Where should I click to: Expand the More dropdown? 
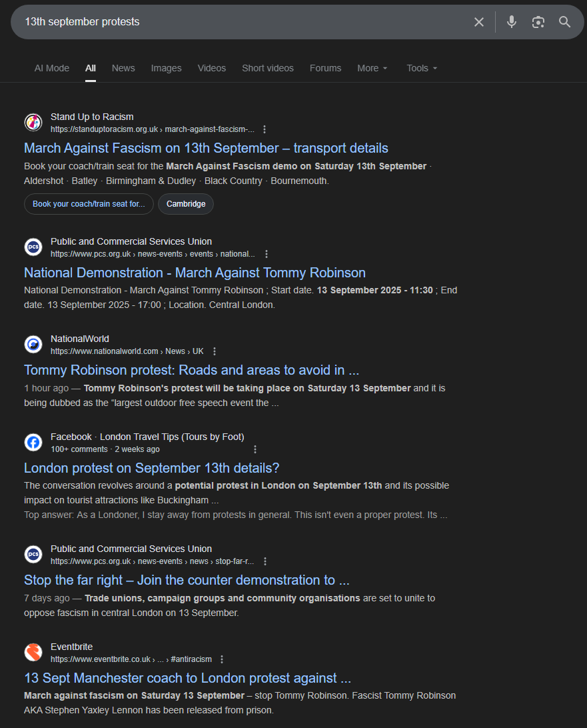[372, 68]
